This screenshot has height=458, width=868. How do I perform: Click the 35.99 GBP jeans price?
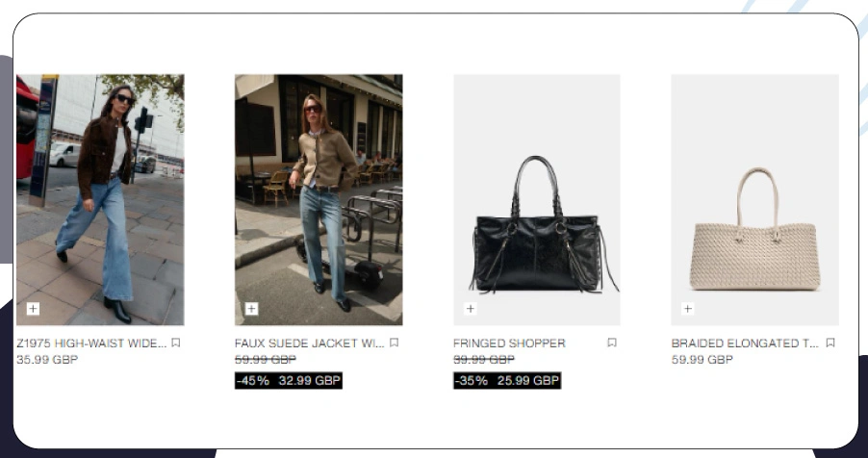[47, 360]
